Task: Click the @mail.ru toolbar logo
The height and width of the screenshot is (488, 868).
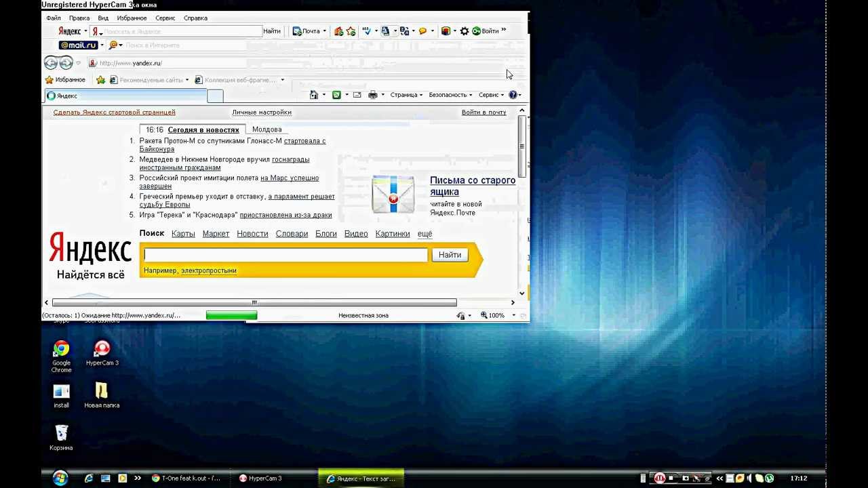Action: (x=79, y=45)
